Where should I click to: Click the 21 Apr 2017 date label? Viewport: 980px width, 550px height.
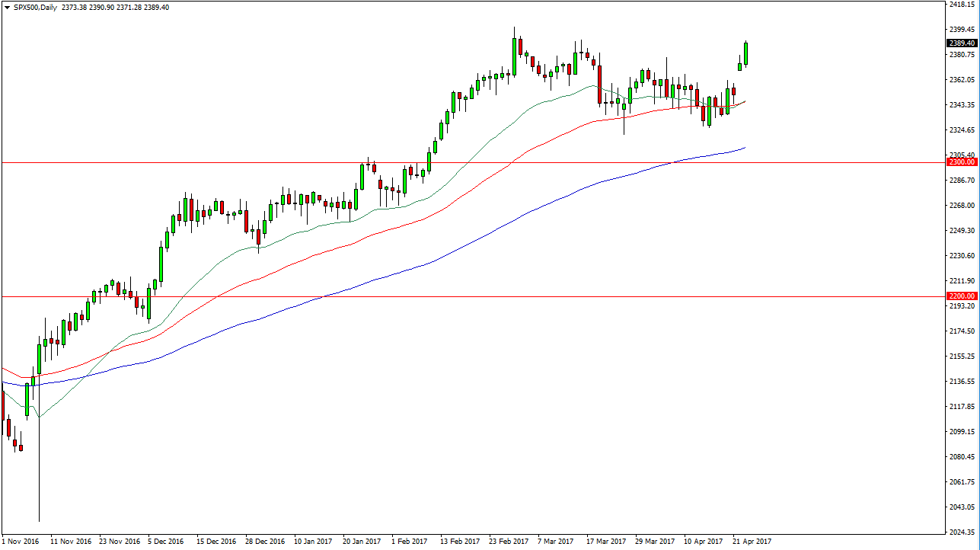pos(750,541)
